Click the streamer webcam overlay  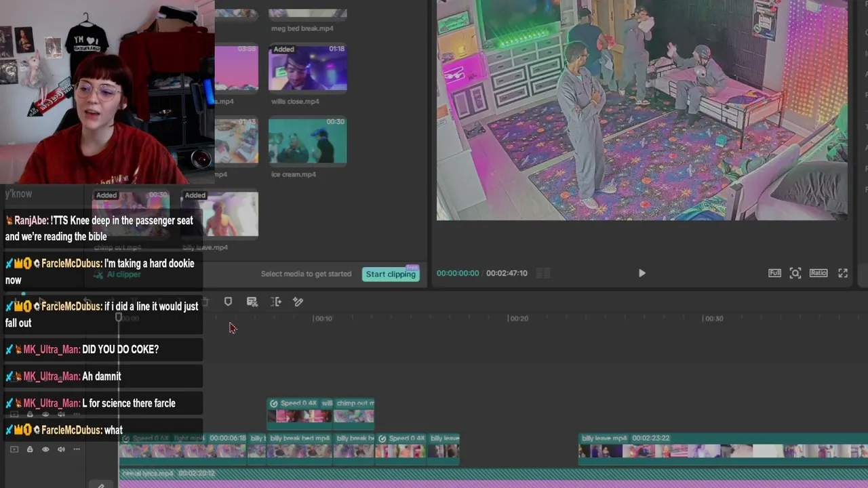coord(107,92)
